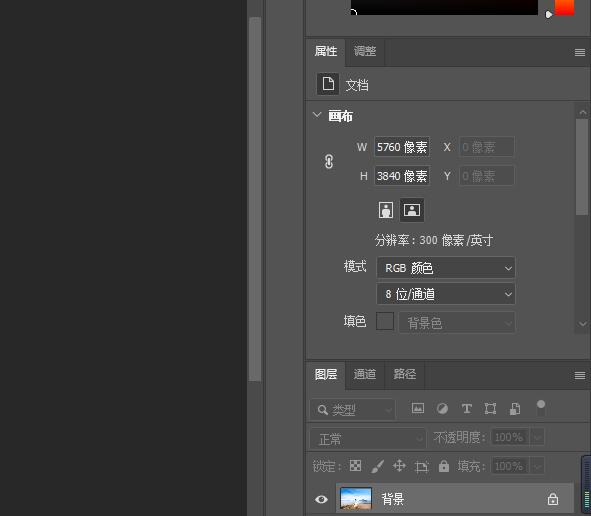591x516 pixels.
Task: Open the 图层 panel menu button
Action: (580, 375)
